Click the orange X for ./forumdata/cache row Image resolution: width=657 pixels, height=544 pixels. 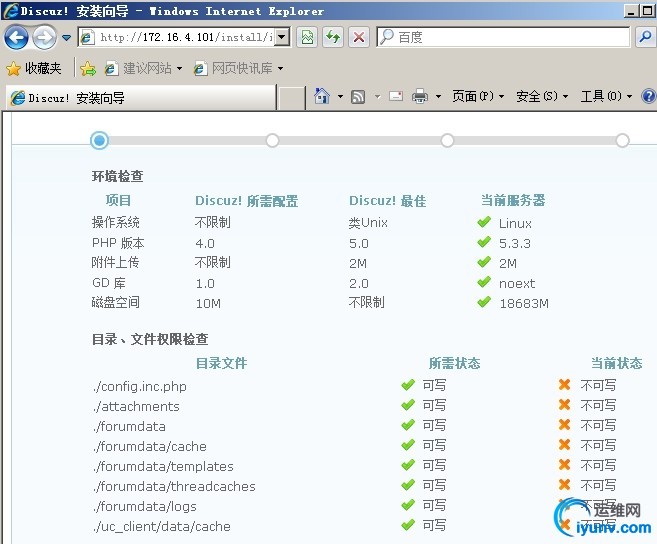564,444
